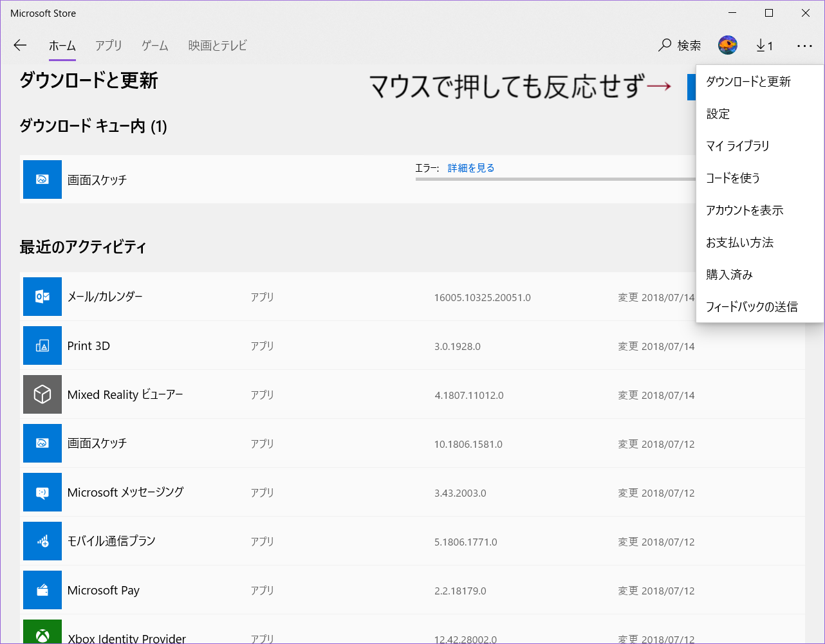Click the date in the Microsoft Pay row

[656, 591]
